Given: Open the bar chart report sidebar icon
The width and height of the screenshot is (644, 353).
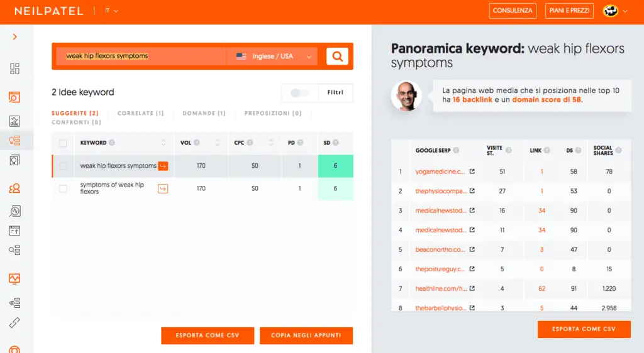Looking at the screenshot, I should click(14, 121).
